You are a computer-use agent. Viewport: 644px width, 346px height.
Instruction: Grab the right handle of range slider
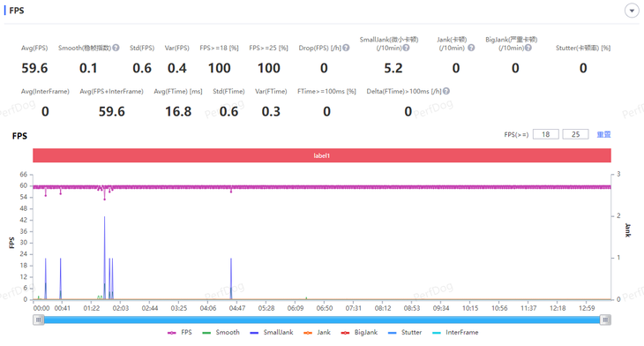[x=605, y=320]
